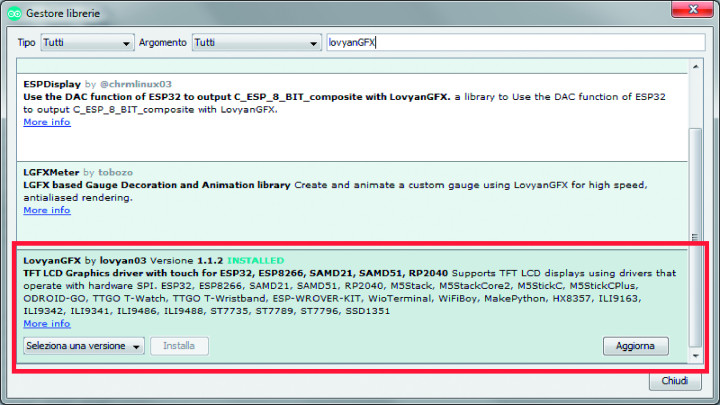Click the scrollbar up arrow

pyautogui.click(x=697, y=67)
